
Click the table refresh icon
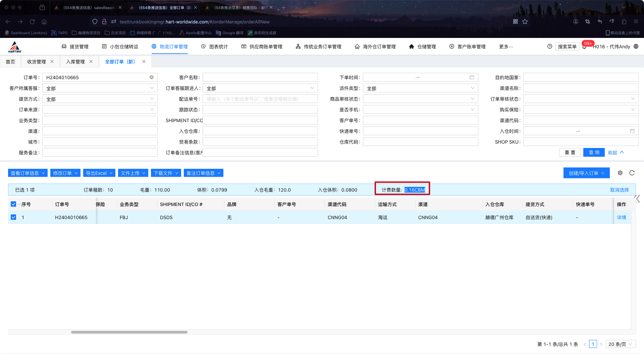632,173
